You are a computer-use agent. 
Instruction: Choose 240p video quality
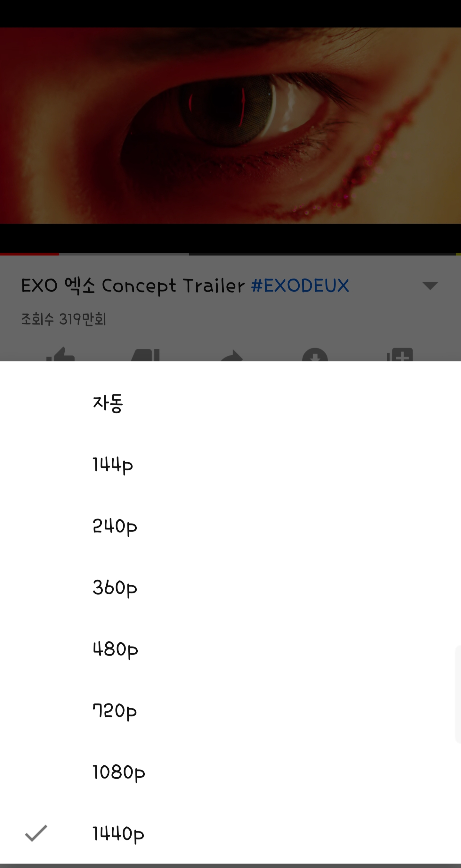point(230,526)
